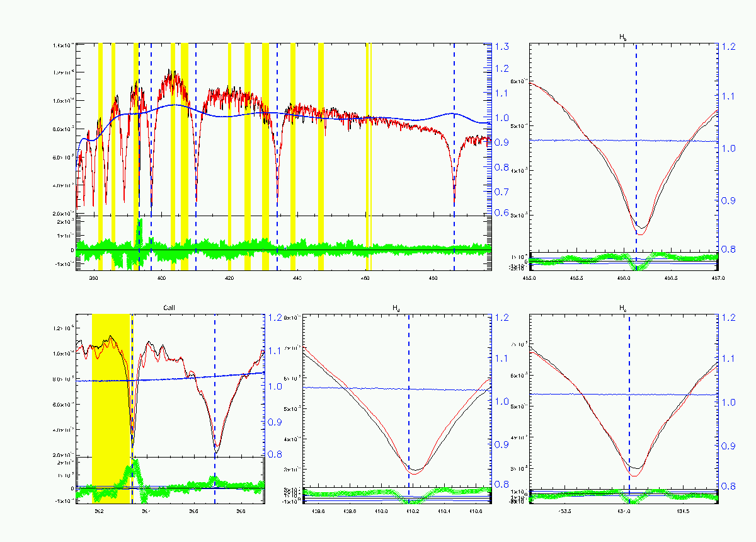Viewport: 756px width, 542px height.
Task: Click blue "1.1" label of the Hd panel
Action: click(502, 358)
